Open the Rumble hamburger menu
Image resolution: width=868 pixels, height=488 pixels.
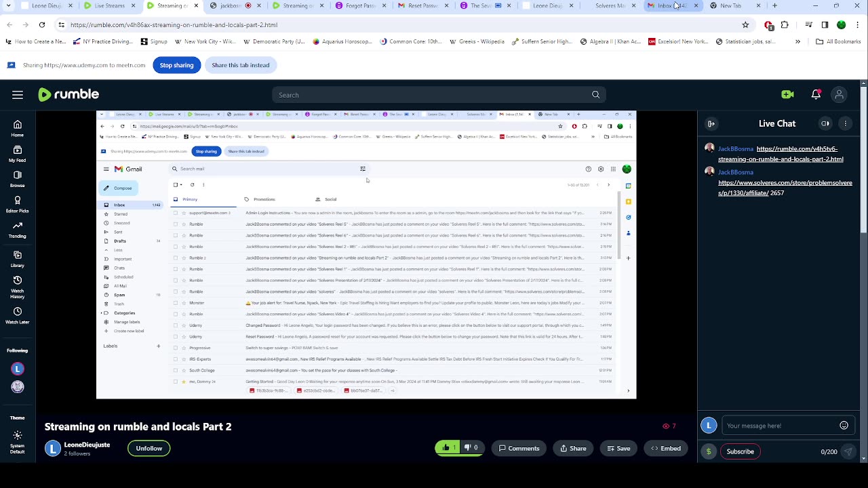click(18, 95)
